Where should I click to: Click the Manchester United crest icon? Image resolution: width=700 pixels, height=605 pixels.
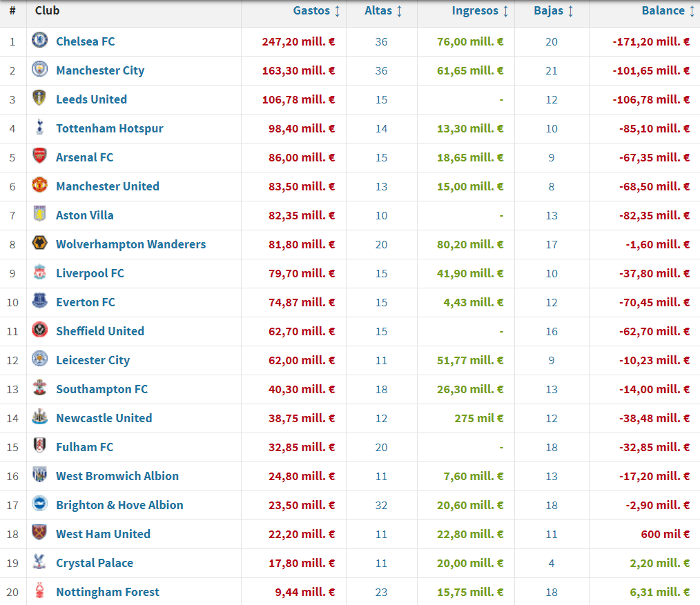39,186
